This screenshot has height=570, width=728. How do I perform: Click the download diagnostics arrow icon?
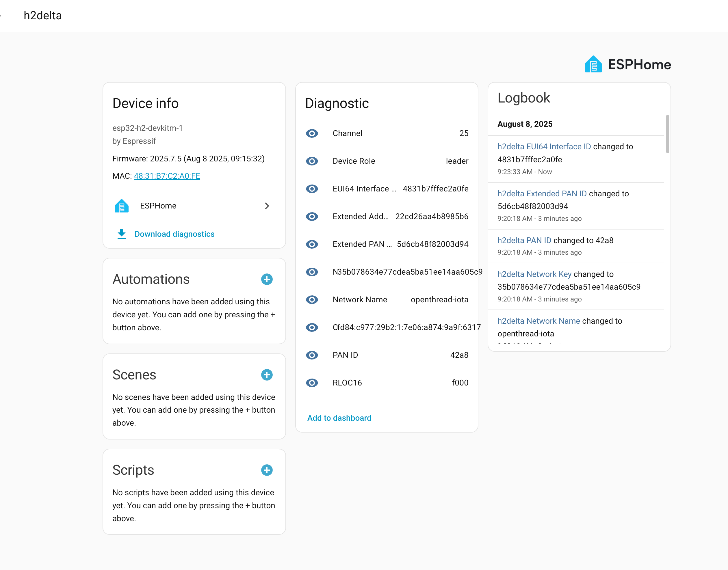(122, 234)
